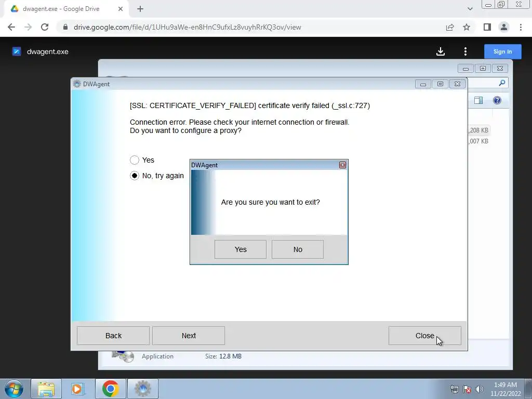Launch Windows Media Player from taskbar

pyautogui.click(x=78, y=389)
